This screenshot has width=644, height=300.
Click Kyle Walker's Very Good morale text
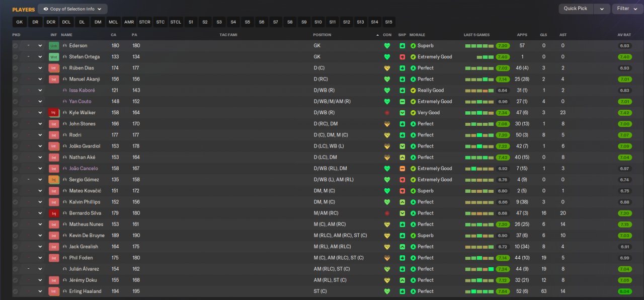(429, 113)
